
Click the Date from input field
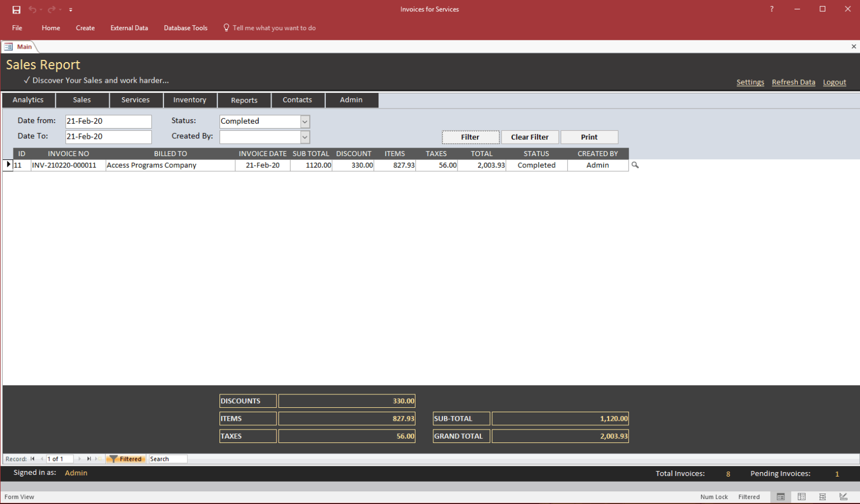coord(108,121)
